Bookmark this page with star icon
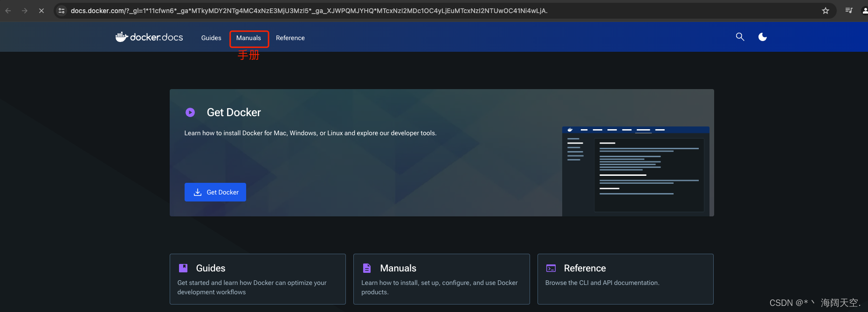Image resolution: width=868 pixels, height=312 pixels. coord(826,11)
